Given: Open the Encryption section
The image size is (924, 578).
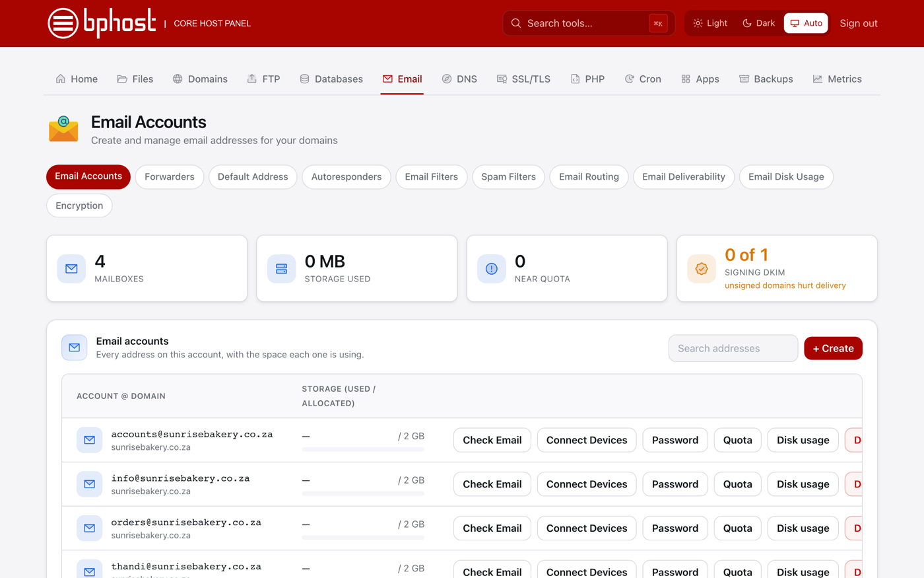Looking at the screenshot, I should pyautogui.click(x=79, y=205).
